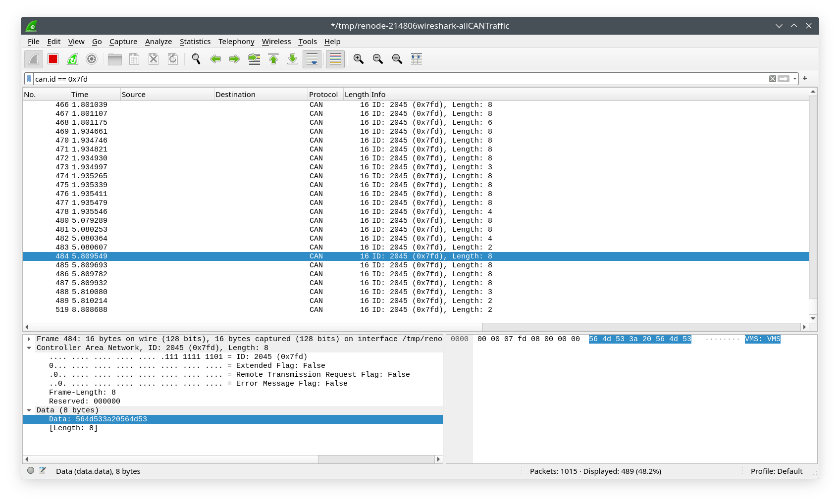Sort by the Time column header

pos(95,95)
